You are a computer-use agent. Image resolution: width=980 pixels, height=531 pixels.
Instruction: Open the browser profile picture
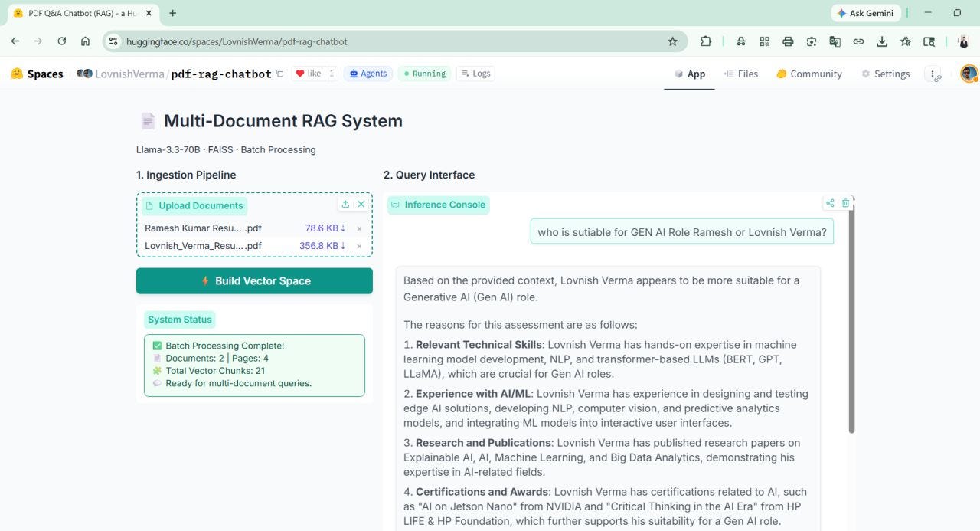click(963, 41)
